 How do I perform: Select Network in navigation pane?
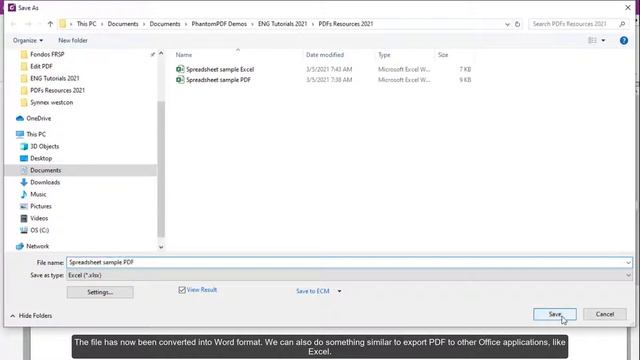[x=38, y=246]
